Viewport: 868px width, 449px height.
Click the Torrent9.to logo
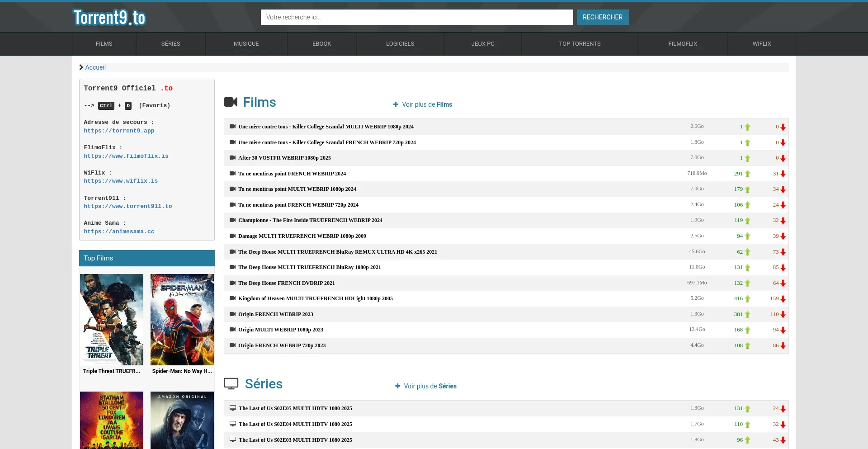[109, 18]
